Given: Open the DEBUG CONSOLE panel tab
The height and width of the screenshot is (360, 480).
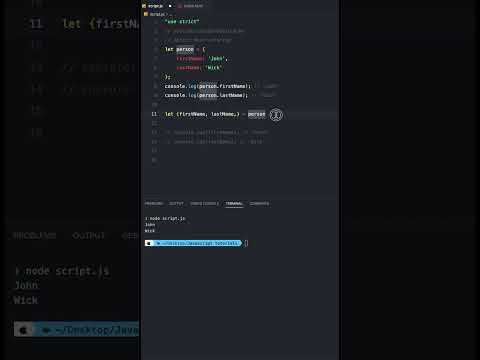Looking at the screenshot, I should (204, 204).
